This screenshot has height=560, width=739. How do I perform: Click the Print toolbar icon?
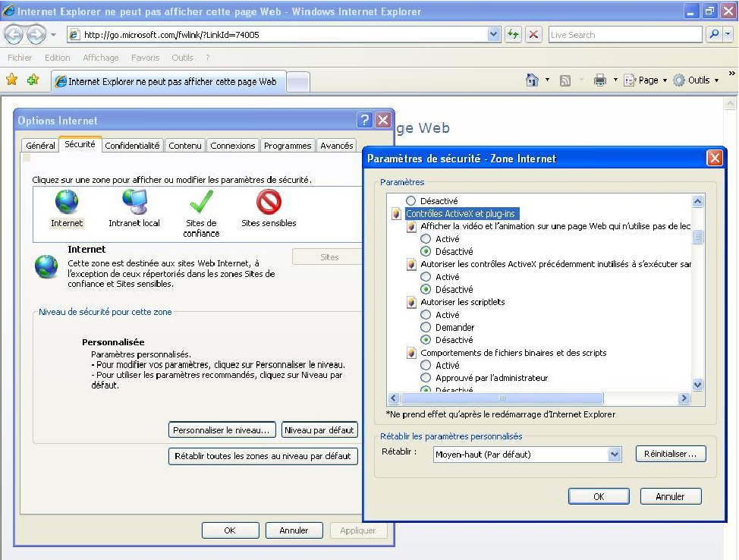click(x=600, y=80)
